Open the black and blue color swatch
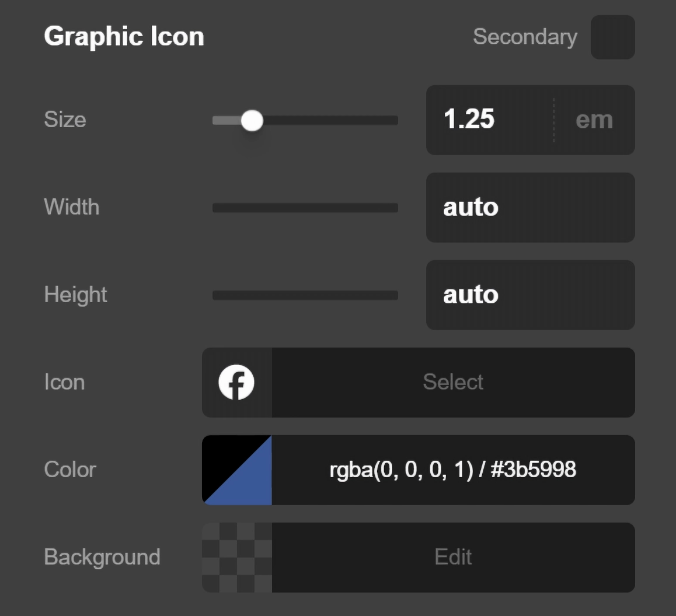The height and width of the screenshot is (616, 676). [x=236, y=470]
